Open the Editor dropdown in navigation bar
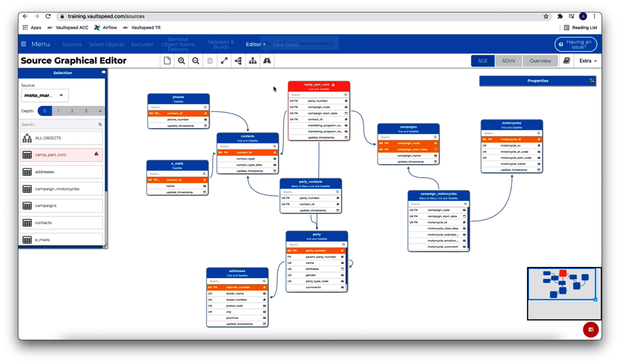Image resolution: width=620 pixels, height=364 pixels. pos(256,44)
